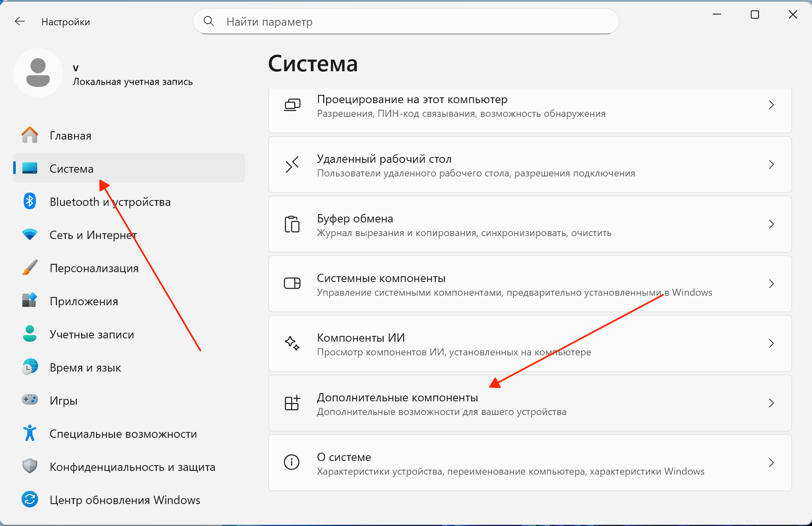The height and width of the screenshot is (526, 812).
Task: Close the Настройки window
Action: [793, 14]
